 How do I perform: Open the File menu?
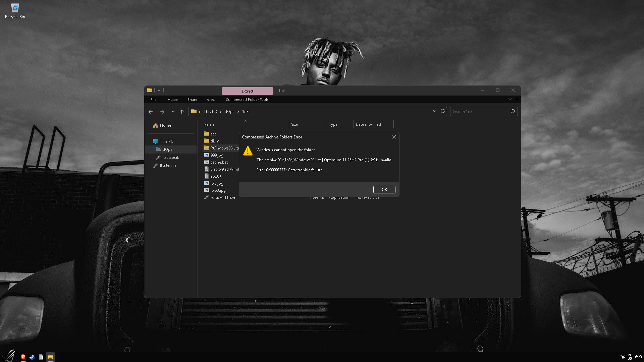tap(153, 100)
